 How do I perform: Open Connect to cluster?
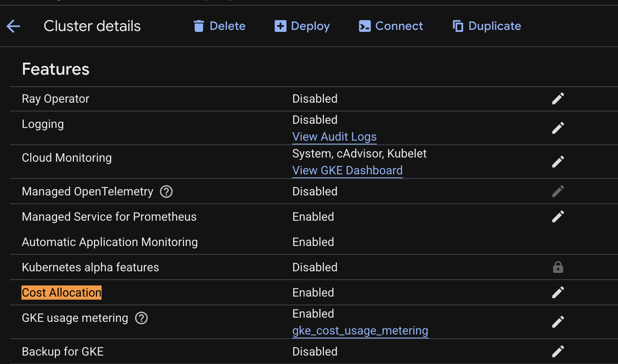(x=391, y=26)
